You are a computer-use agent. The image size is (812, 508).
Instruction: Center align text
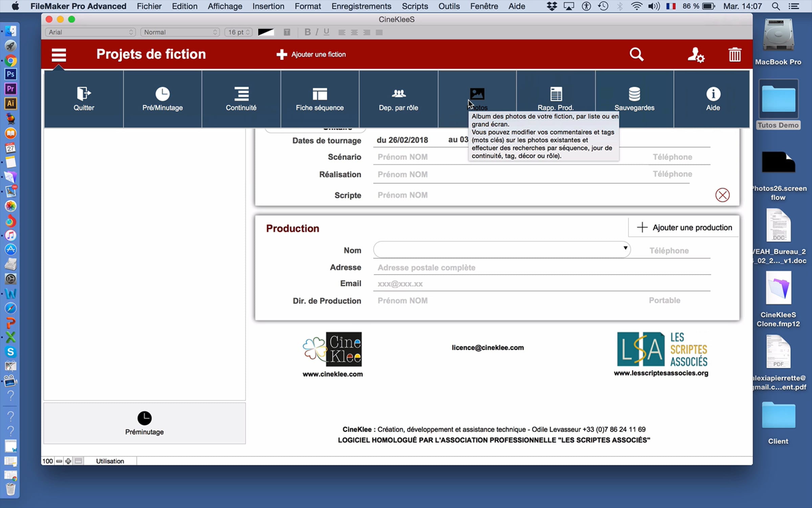coord(354,33)
